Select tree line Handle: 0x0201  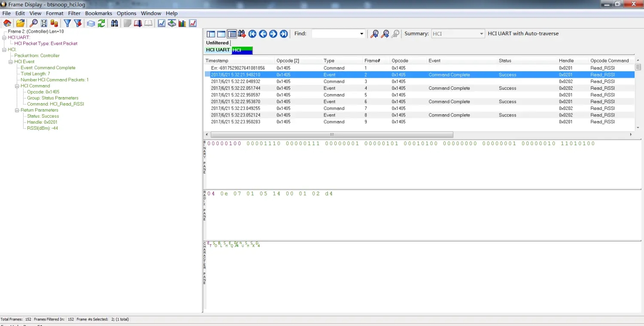tap(42, 122)
